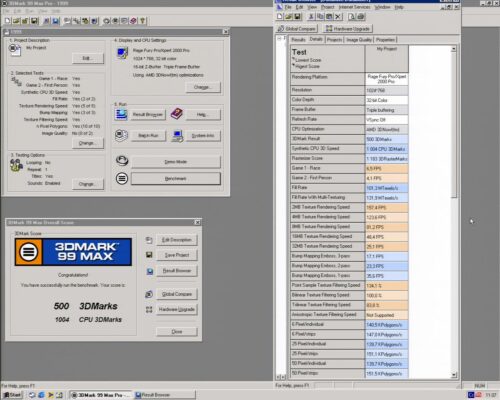Screen dimensions: 500x400
Task: Click Save floppy icon in 3DMark toolbar
Action: [34, 21]
